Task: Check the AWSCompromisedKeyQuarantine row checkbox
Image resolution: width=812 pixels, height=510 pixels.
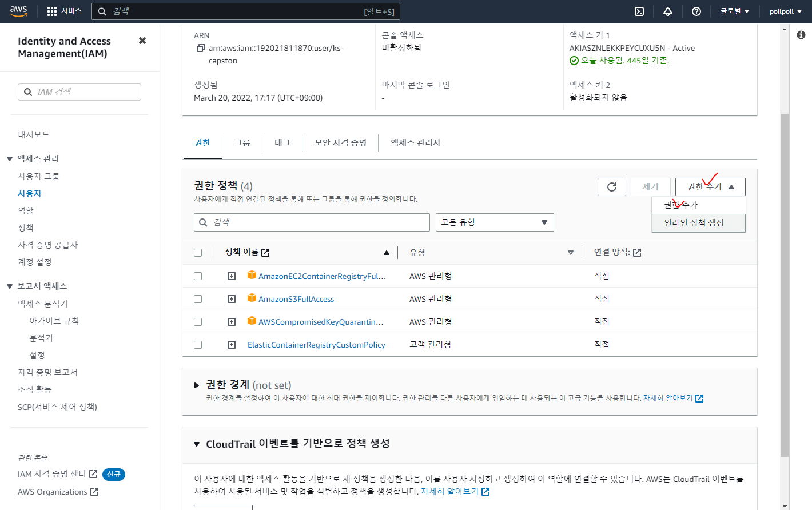Action: tap(198, 322)
